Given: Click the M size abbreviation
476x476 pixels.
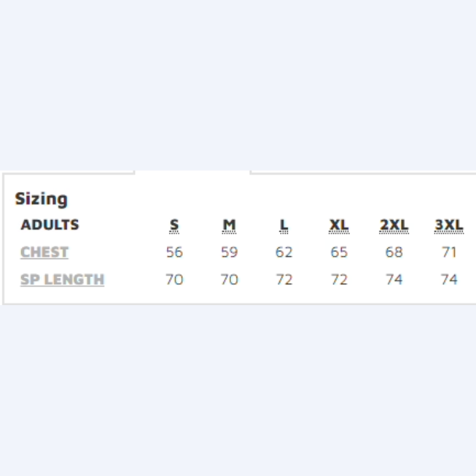Looking at the screenshot, I should [x=229, y=226].
